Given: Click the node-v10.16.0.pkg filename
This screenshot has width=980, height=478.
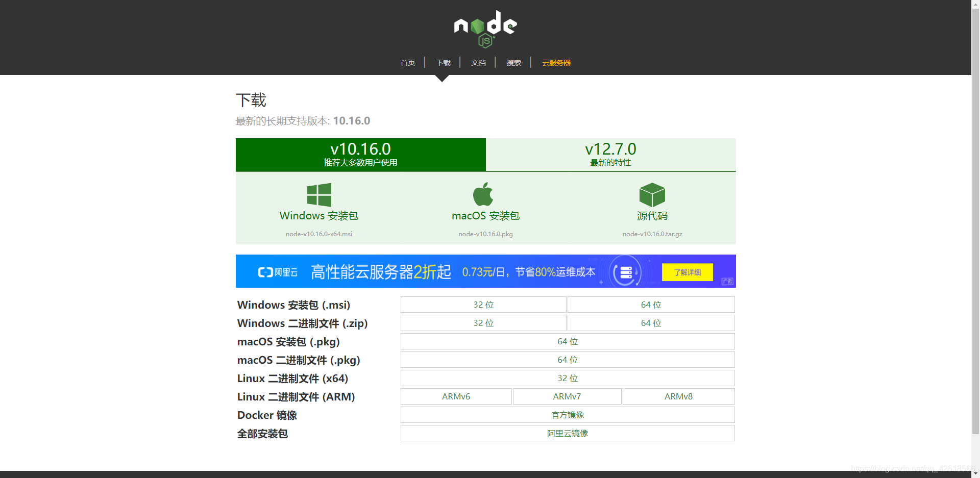Looking at the screenshot, I should coord(485,234).
